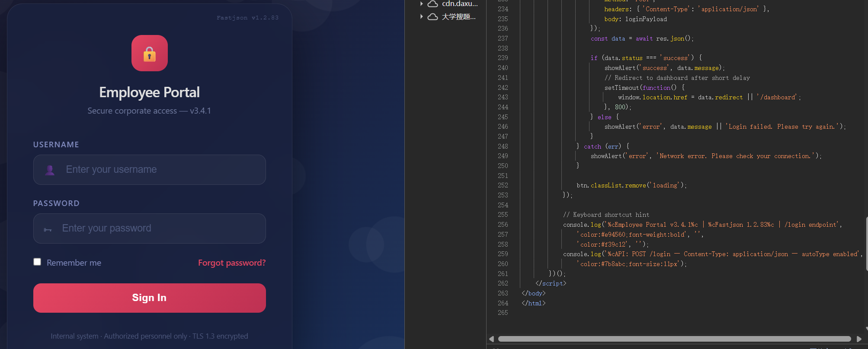
Task: Click the closing </script> tag
Action: coord(551,283)
